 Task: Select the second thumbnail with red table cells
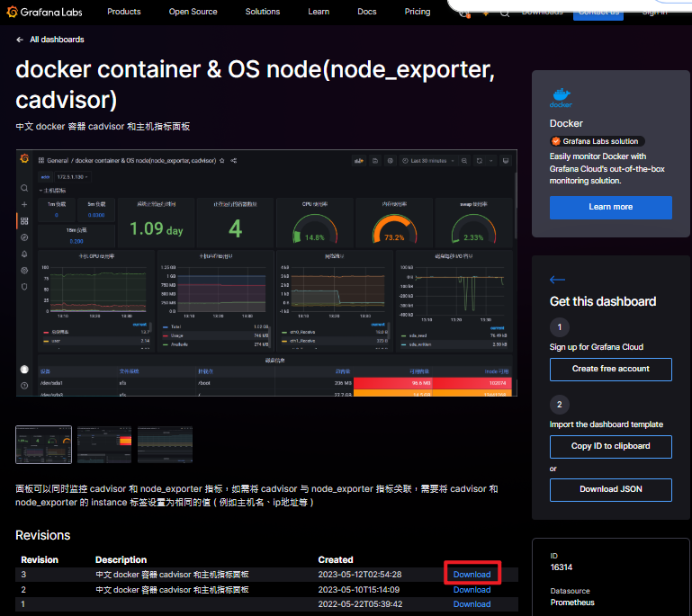[104, 444]
